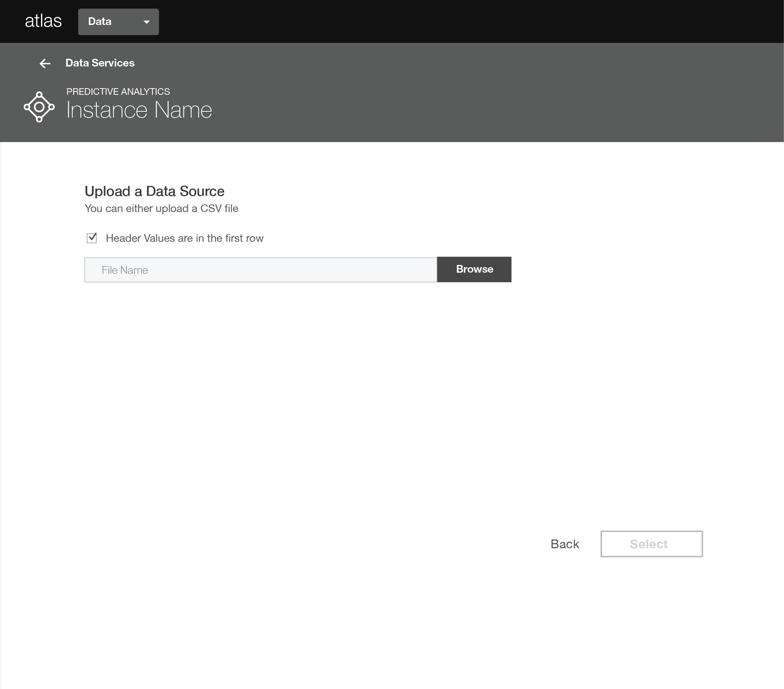The width and height of the screenshot is (784, 689).
Task: Click the Select button
Action: (652, 544)
